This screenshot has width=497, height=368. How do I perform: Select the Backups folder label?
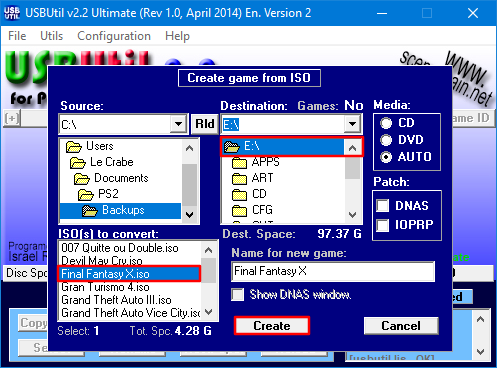tap(123, 210)
